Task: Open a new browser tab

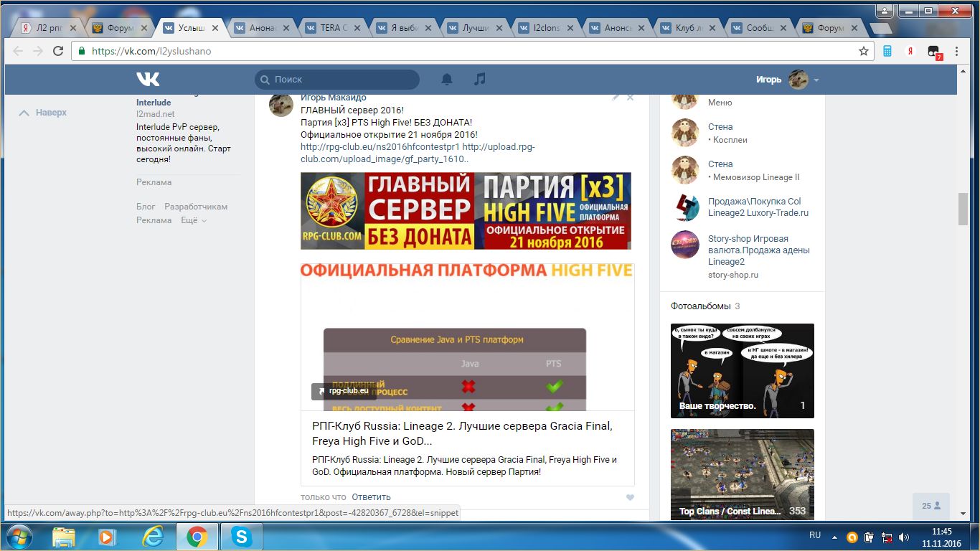Action: [x=879, y=29]
